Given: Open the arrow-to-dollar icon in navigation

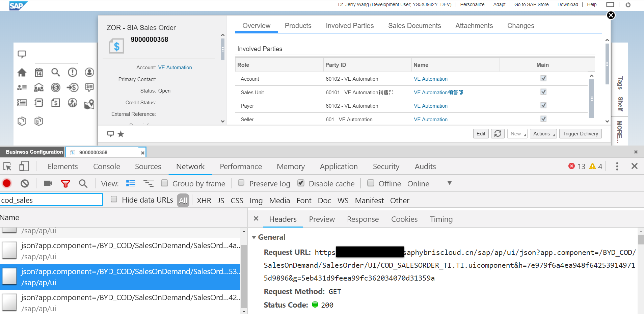Looking at the screenshot, I should tap(73, 87).
